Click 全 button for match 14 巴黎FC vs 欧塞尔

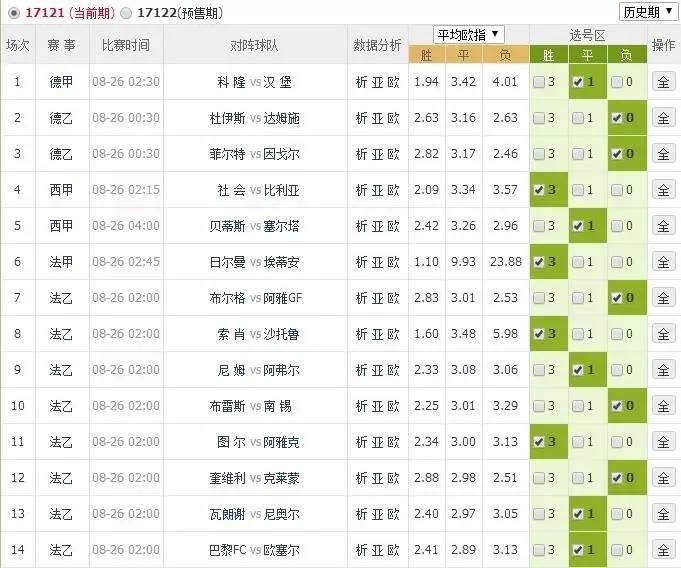(x=663, y=551)
